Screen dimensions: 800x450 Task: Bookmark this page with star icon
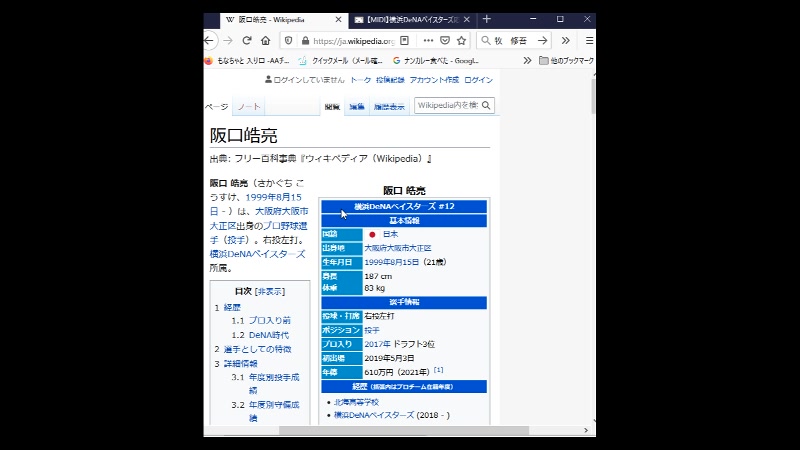(x=461, y=40)
